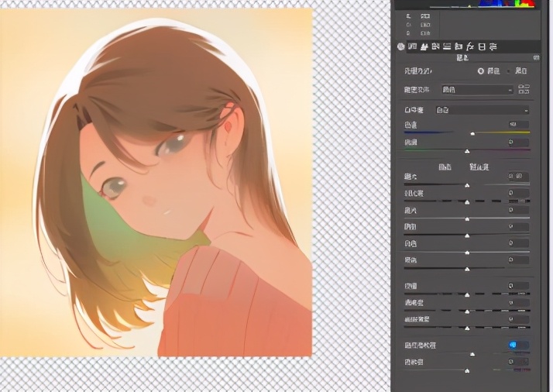
Task: Select the Color treatment radio button
Action: [481, 70]
